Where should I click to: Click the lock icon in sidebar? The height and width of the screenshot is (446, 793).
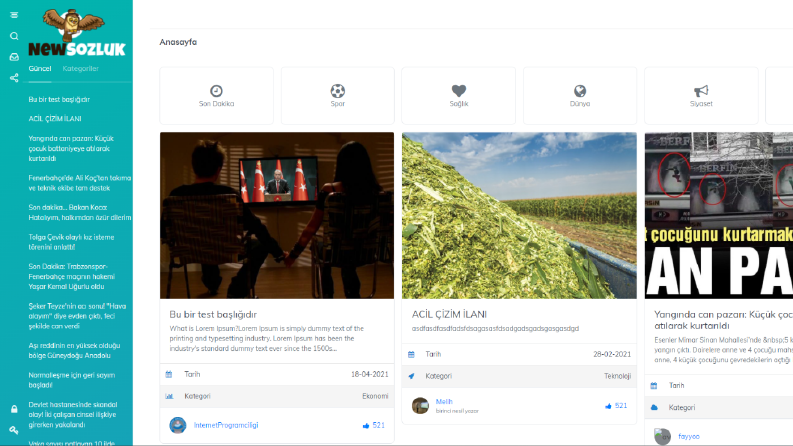click(x=14, y=409)
